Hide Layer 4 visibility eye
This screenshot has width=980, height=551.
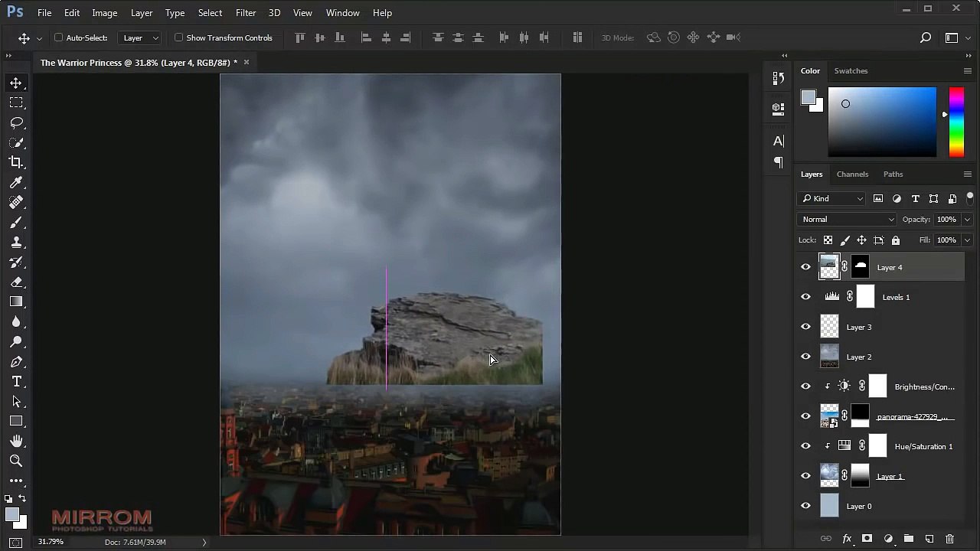click(x=805, y=267)
